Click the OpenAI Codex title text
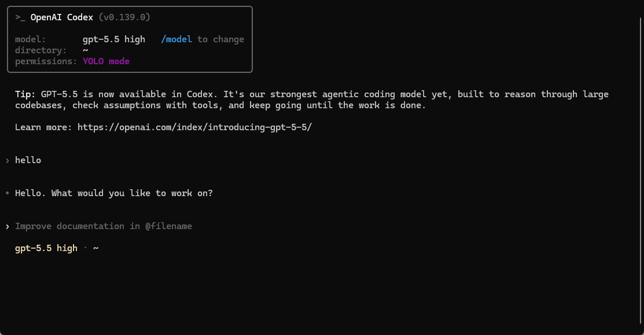The height and width of the screenshot is (335, 644). [61, 17]
